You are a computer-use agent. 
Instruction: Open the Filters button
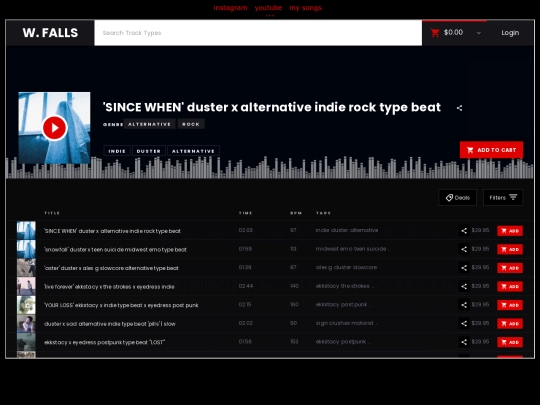[503, 198]
